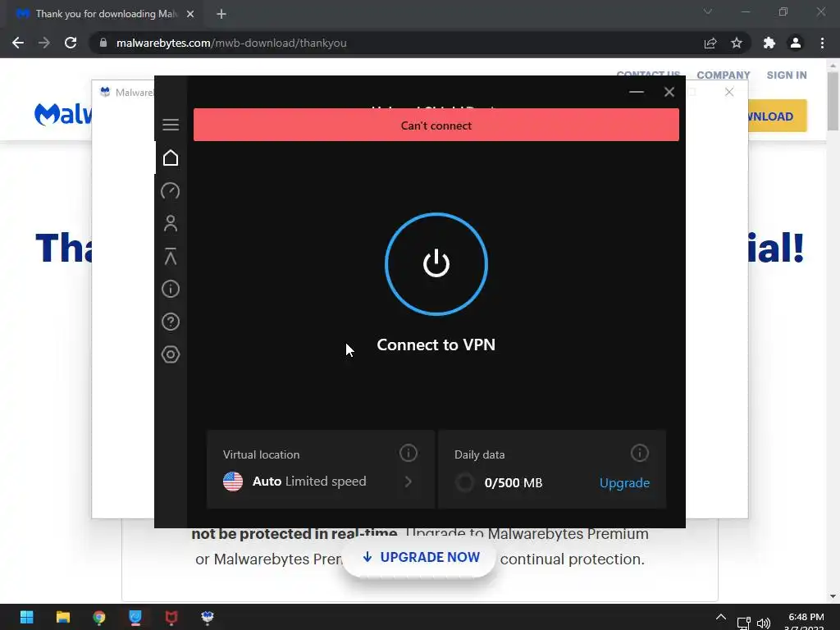View site lock icon information
The height and width of the screenshot is (630, 840).
click(103, 43)
